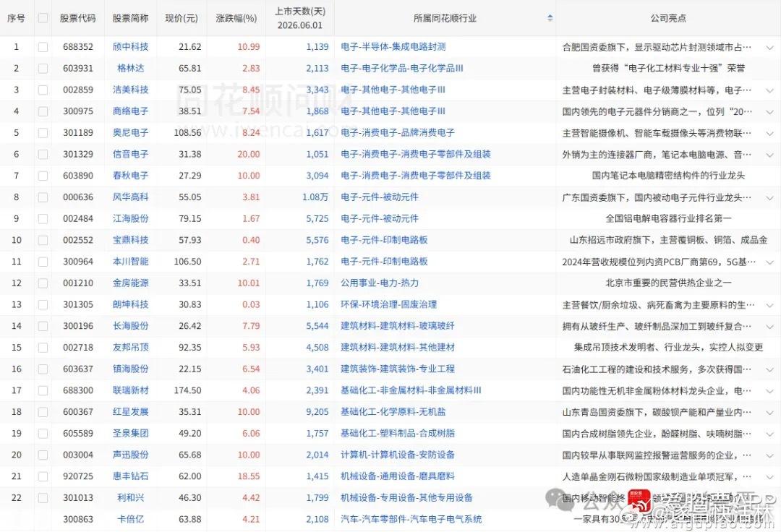Check the box for 颀中科技 row
This screenshot has height=532, width=781.
click(x=43, y=47)
